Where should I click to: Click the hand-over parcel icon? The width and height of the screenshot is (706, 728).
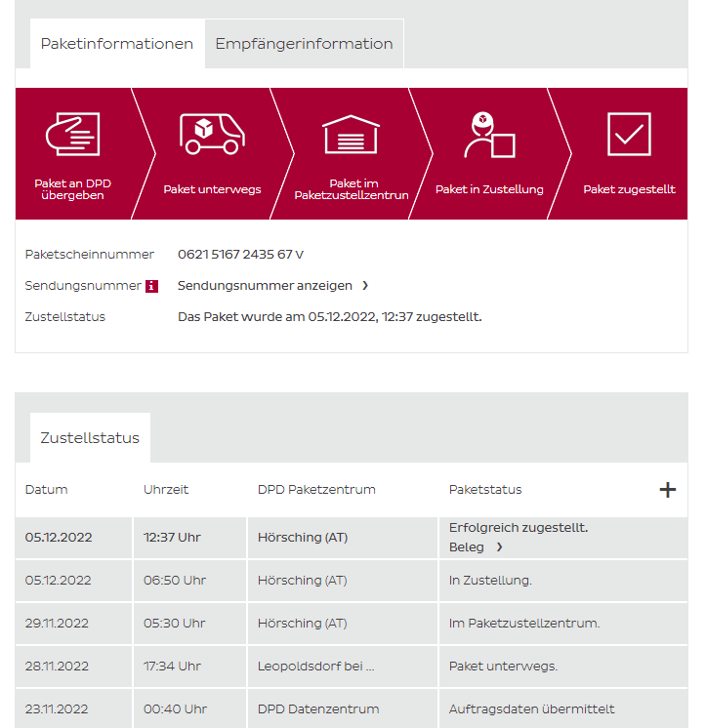[x=72, y=134]
